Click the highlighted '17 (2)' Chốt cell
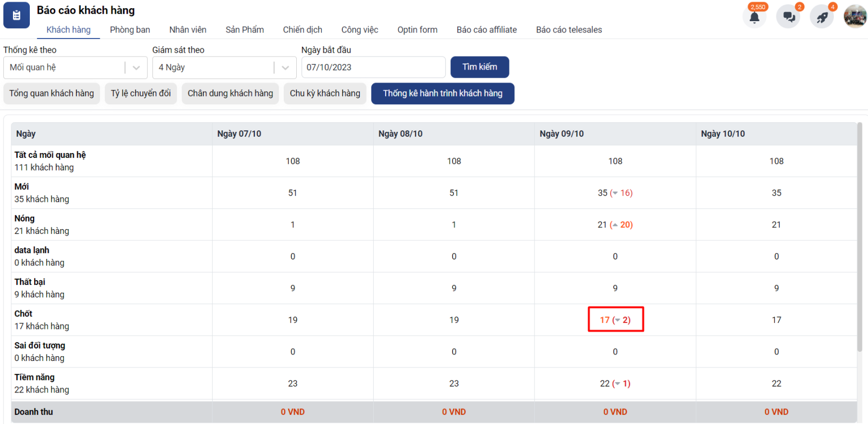The image size is (868, 424). point(615,320)
